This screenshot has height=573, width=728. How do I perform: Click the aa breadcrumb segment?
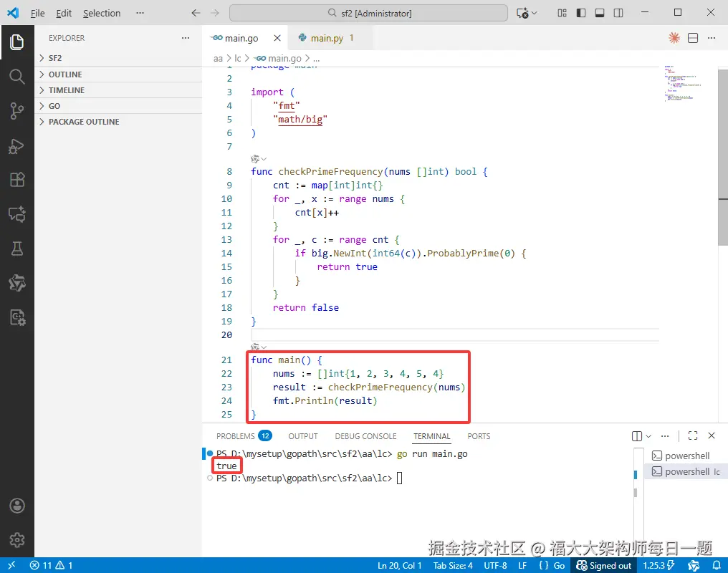click(218, 59)
